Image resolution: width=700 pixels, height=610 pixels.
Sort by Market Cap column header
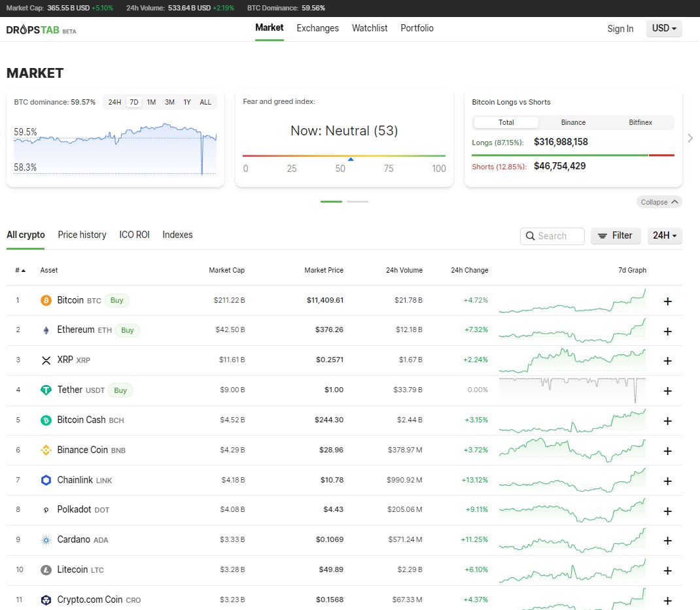227,271
